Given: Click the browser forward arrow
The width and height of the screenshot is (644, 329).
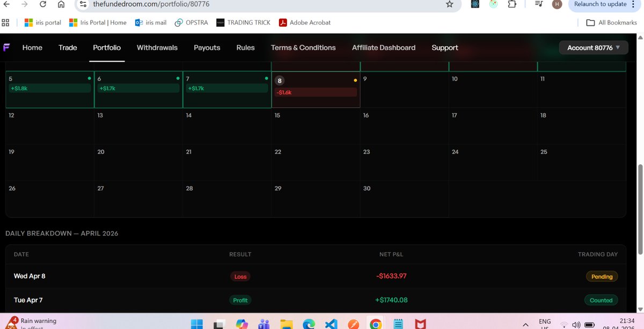Looking at the screenshot, I should tap(25, 4).
